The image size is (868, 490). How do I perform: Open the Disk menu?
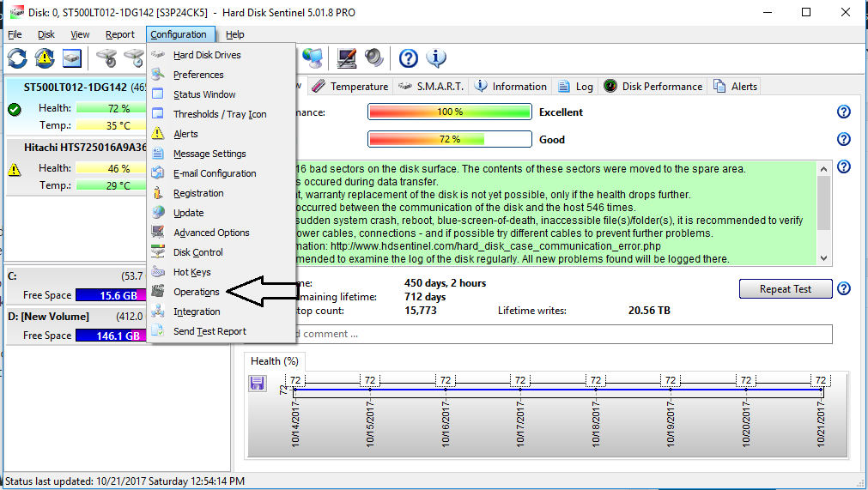(46, 34)
